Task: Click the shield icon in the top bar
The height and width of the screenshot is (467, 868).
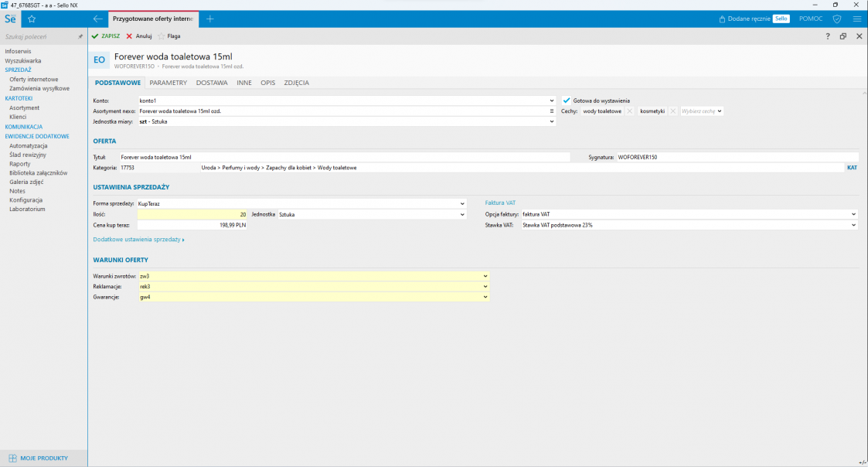Action: click(x=836, y=19)
